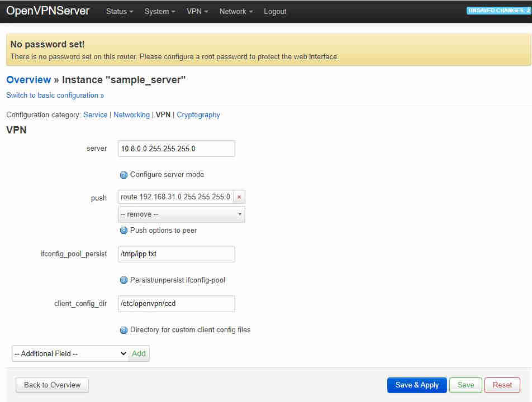Click the server address input field
The image size is (532, 402).
click(177, 149)
